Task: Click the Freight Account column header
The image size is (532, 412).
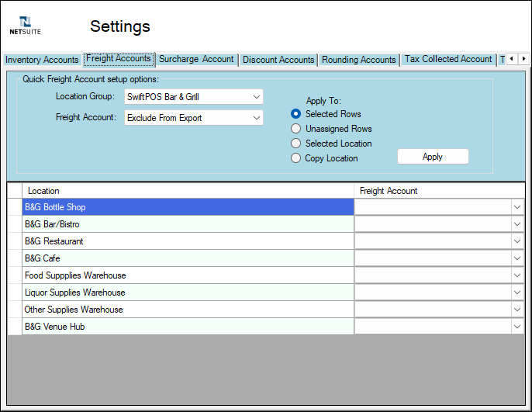Action: point(439,191)
